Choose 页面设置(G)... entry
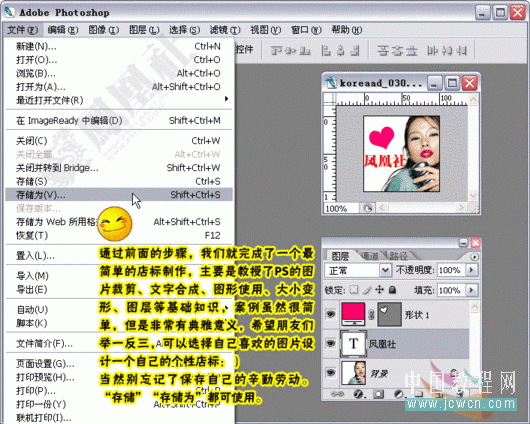 [118, 364]
